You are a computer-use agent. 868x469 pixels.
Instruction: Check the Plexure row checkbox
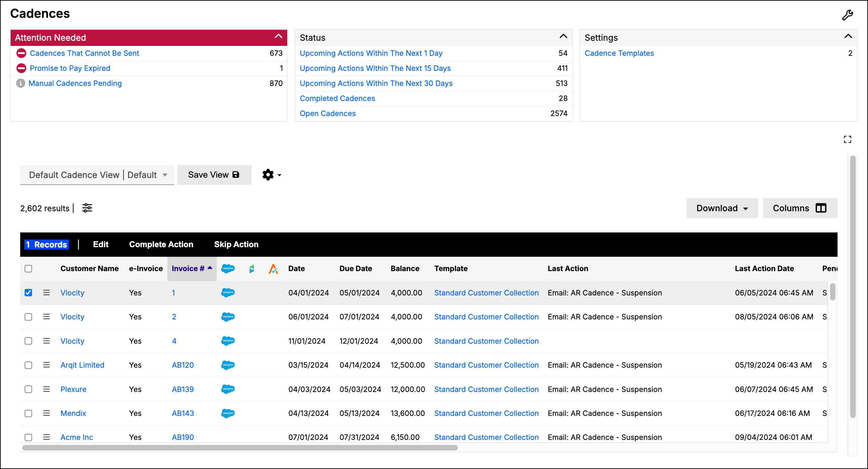pos(28,389)
